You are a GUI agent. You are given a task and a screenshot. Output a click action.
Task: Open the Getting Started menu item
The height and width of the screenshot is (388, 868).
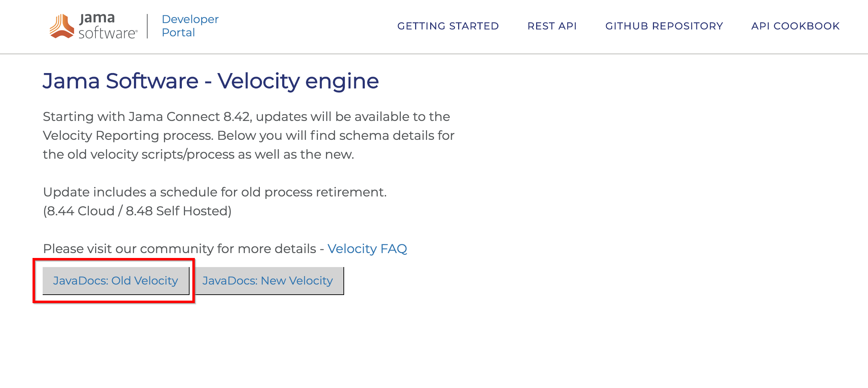point(448,26)
